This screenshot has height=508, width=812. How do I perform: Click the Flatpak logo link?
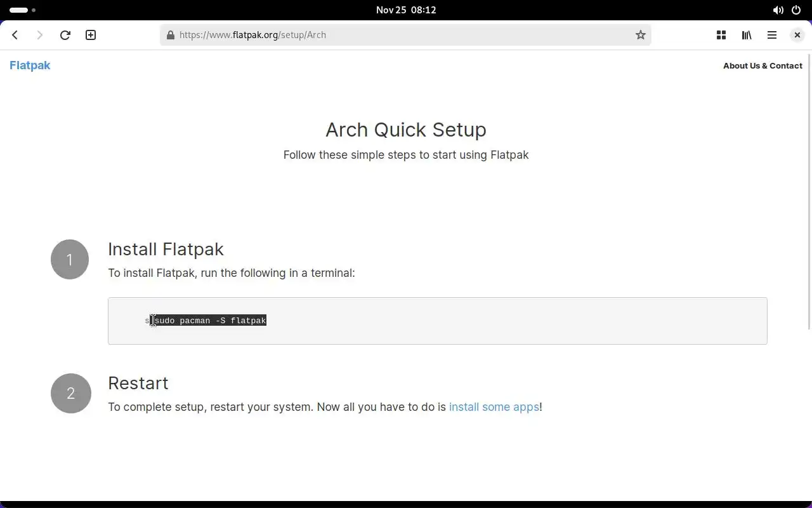(x=30, y=65)
